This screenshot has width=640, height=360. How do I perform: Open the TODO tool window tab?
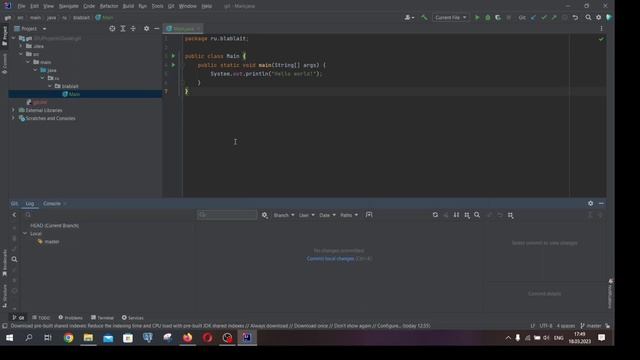coord(41,318)
